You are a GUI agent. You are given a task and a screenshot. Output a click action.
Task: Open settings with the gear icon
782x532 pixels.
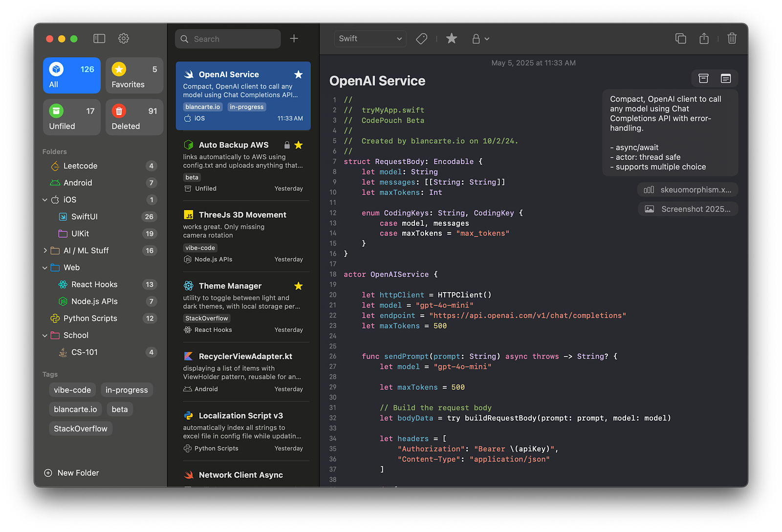pos(124,39)
